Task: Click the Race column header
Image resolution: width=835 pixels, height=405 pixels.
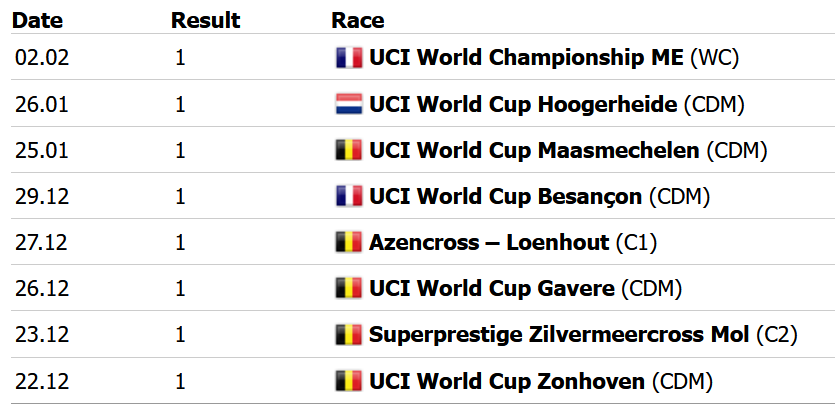Action: click(357, 20)
